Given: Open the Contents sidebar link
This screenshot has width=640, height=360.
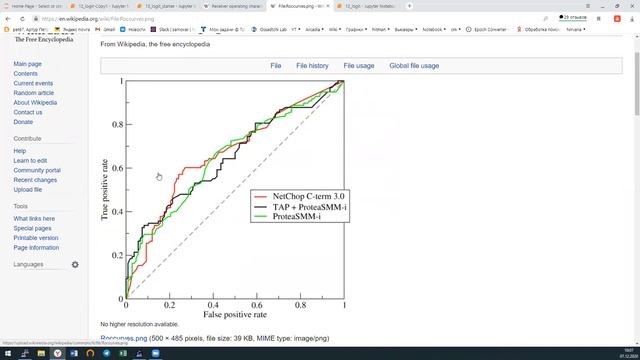Looking at the screenshot, I should point(25,73).
